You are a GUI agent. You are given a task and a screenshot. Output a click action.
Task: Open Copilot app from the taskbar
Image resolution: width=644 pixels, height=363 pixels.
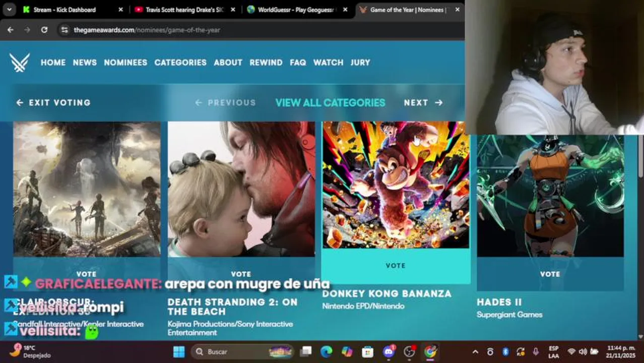[347, 352]
